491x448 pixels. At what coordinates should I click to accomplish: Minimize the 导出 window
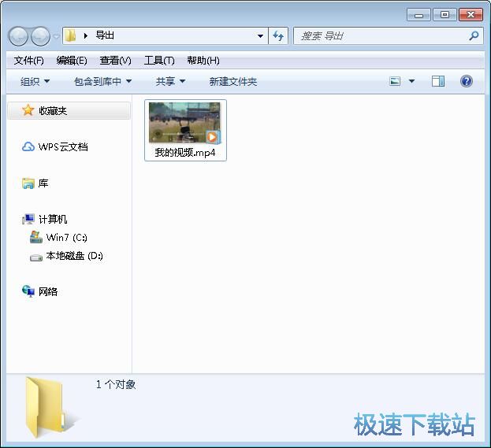click(x=418, y=15)
